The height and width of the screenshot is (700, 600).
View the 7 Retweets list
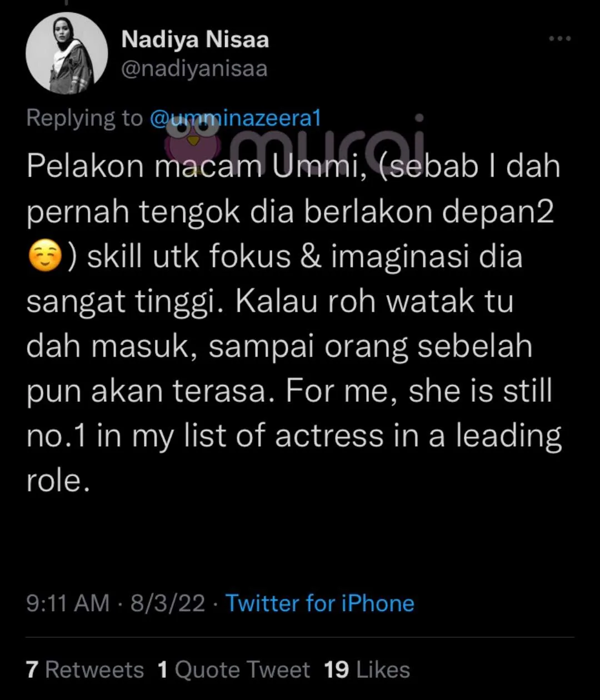[x=84, y=669]
